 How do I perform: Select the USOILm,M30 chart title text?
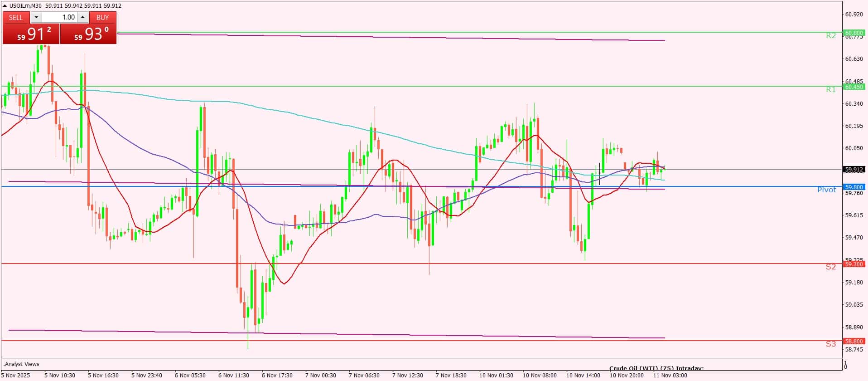[25, 6]
